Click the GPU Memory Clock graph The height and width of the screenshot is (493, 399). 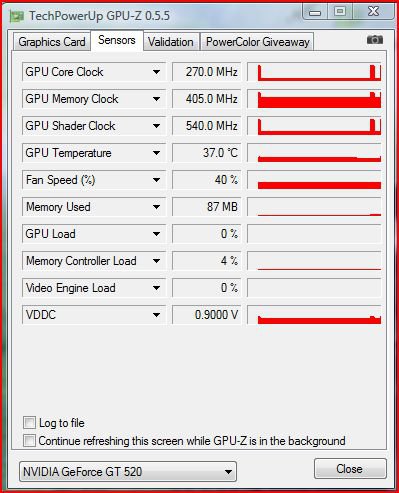[x=314, y=99]
